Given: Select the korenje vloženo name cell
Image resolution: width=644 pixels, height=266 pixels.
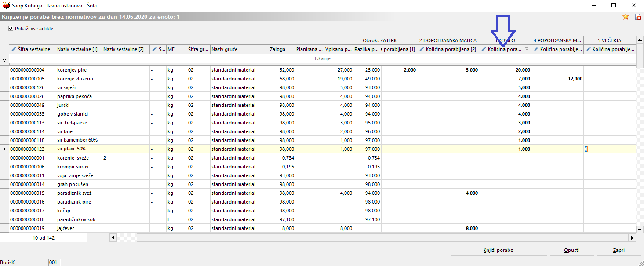Looking at the screenshot, I should (x=79, y=79).
